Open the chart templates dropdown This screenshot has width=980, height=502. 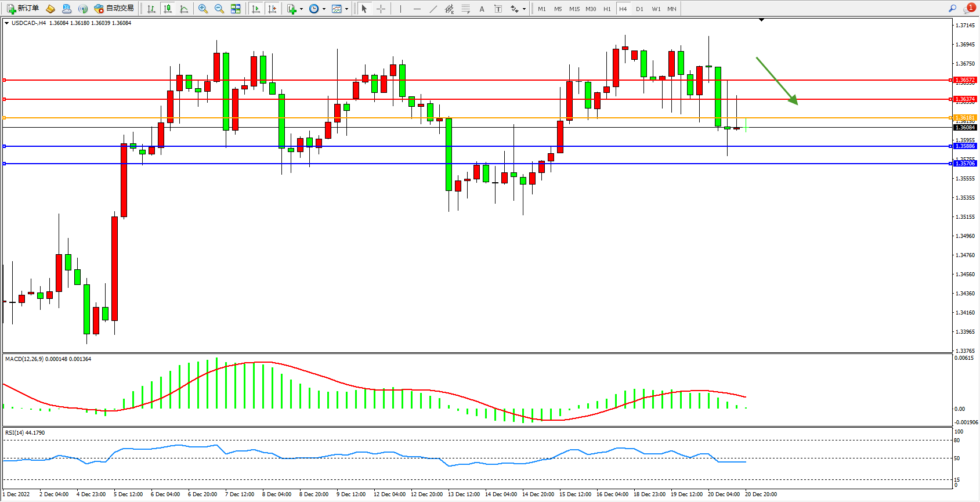[340, 9]
